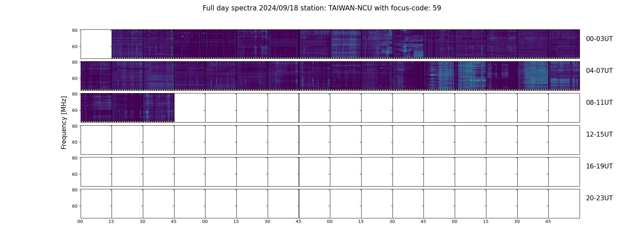Click the '80' frequency tick of the 00-03UT row
This screenshot has width=644, height=245.
(75, 30)
